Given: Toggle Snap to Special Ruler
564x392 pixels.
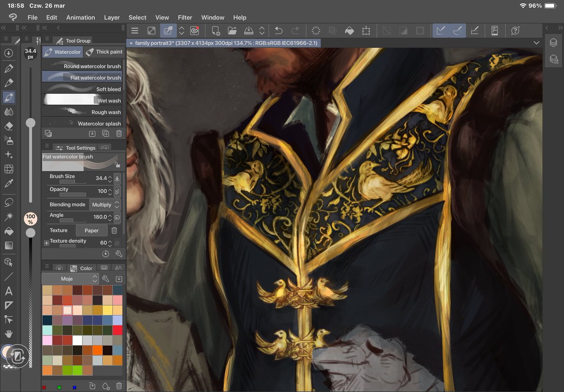Looking at the screenshot, I should coord(457,31).
